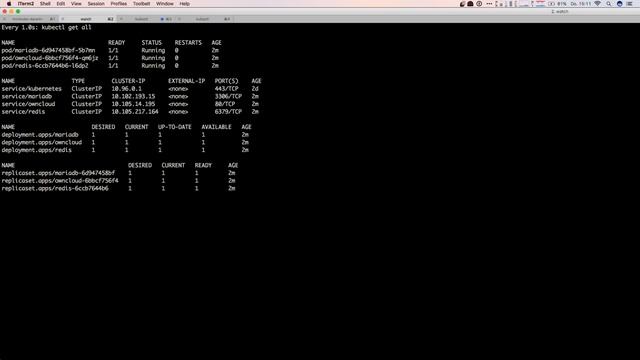
Task: Open the Profiles menu
Action: coord(118,4)
